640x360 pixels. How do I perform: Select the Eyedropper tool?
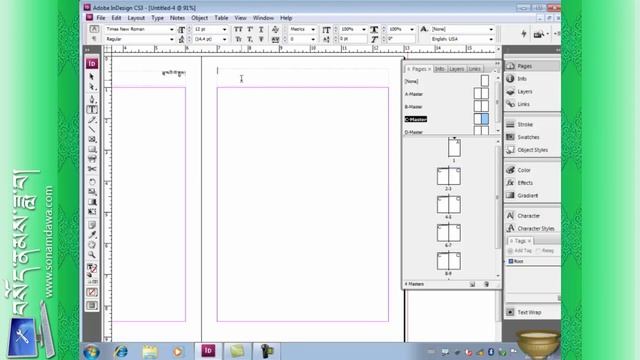tap(92, 235)
